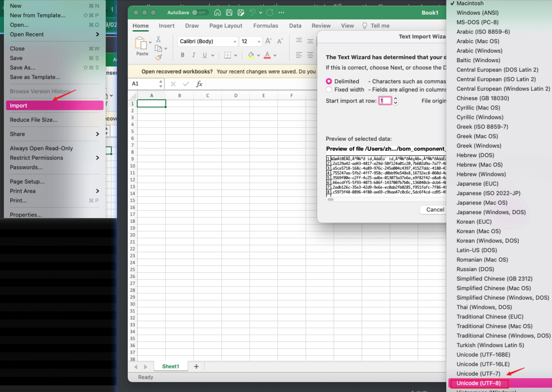Open the borders dropdown arrow
Viewport: 552px width, 392px height.
[x=236, y=55]
